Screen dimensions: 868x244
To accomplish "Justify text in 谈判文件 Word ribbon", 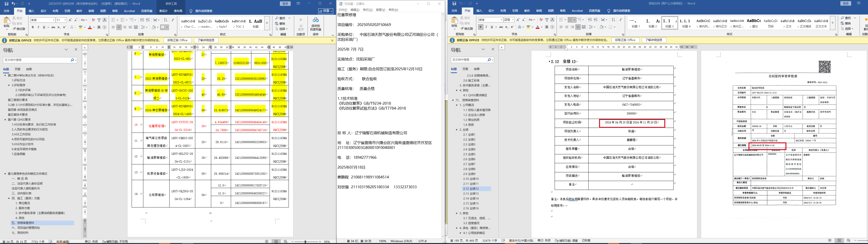I will pos(130,27).
